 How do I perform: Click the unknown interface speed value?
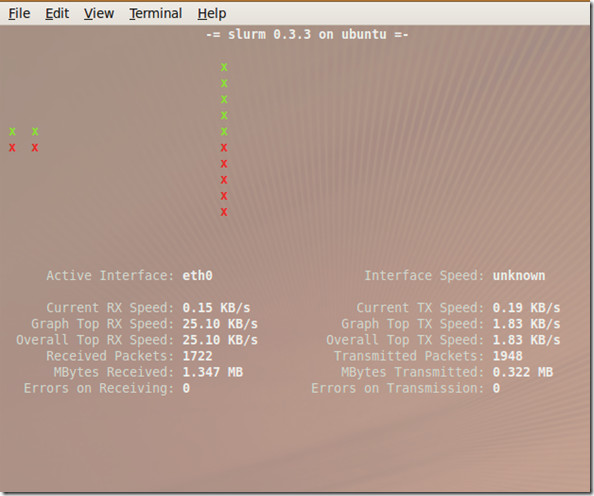[519, 275]
